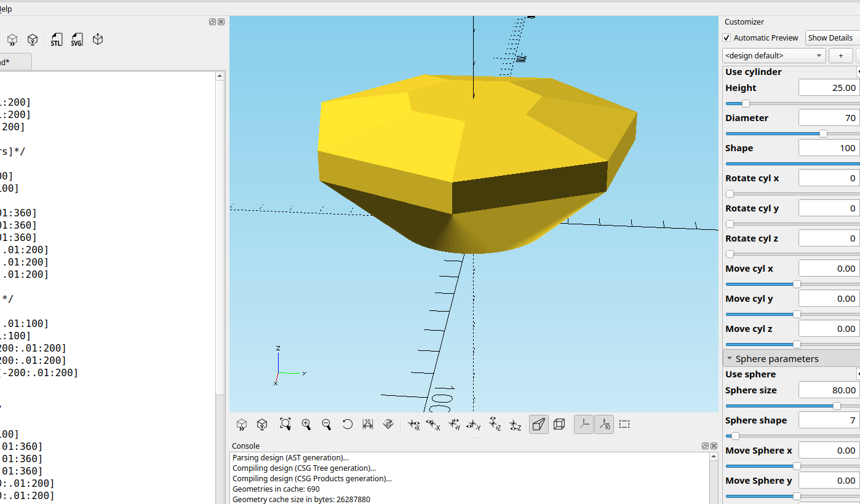The width and height of the screenshot is (860, 504).
Task: Uncheck Automatic Preview
Action: pos(727,37)
